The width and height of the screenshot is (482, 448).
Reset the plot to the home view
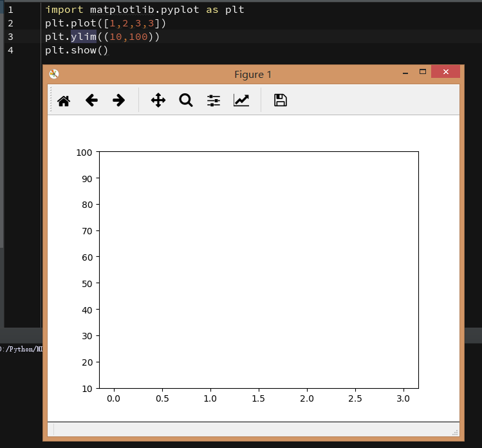pos(64,100)
